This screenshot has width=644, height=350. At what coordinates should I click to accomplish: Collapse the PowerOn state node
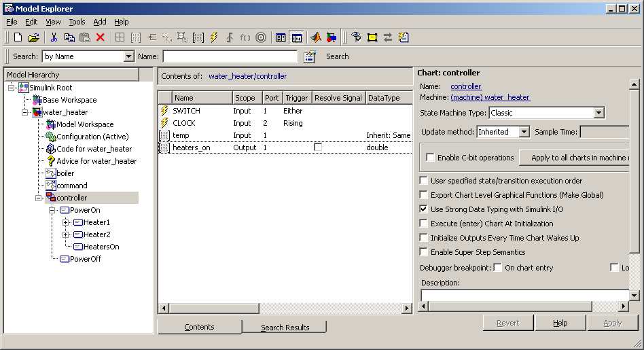pyautogui.click(x=52, y=210)
